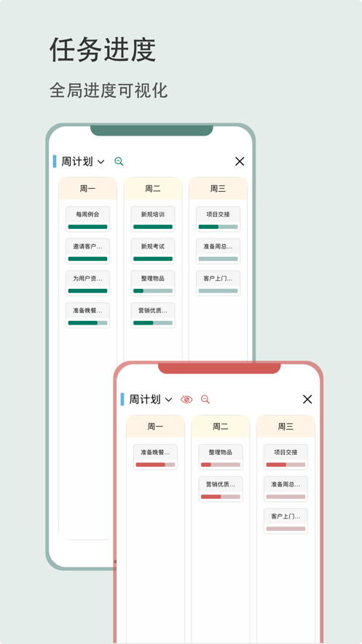
Task: Click the 准备晚餐 progress bar in red phone
Action: (155, 465)
